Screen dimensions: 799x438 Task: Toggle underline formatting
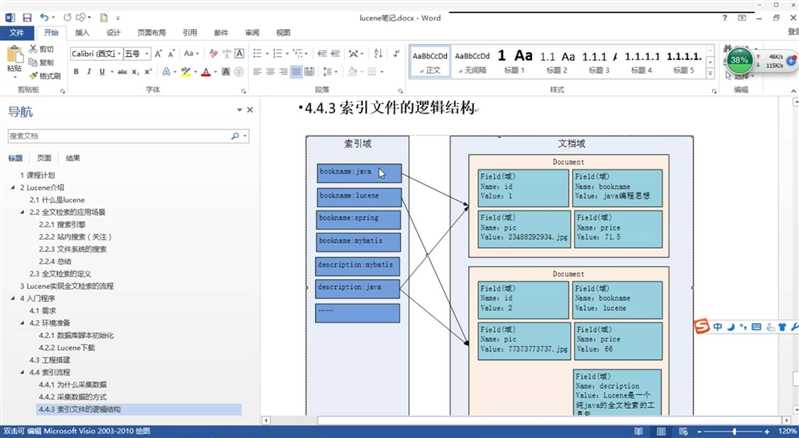[x=102, y=72]
